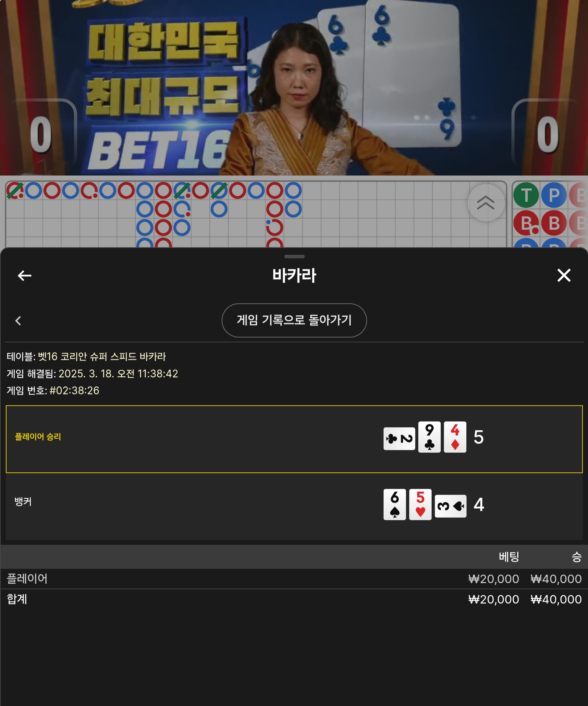Close the 바카라 history panel
The height and width of the screenshot is (706, 588).
[564, 275]
